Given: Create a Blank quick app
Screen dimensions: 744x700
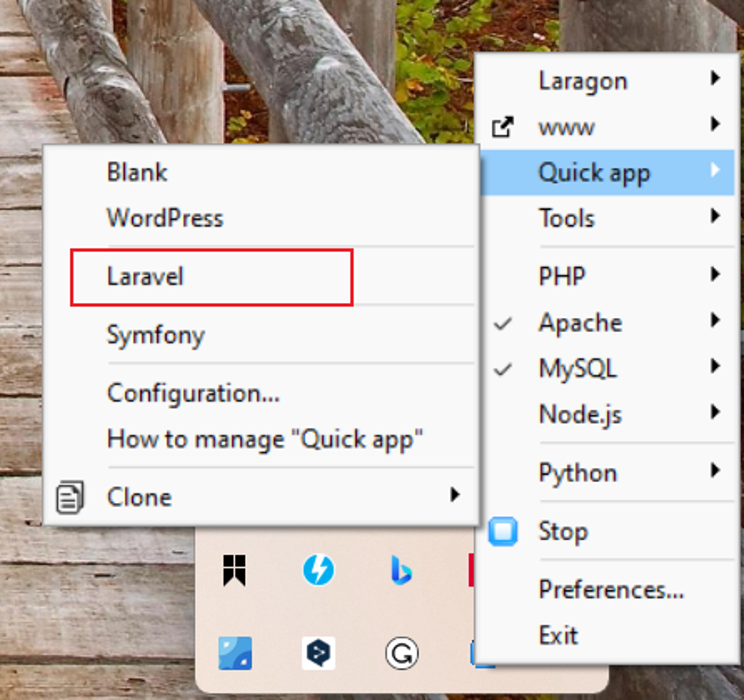Looking at the screenshot, I should [261, 172].
